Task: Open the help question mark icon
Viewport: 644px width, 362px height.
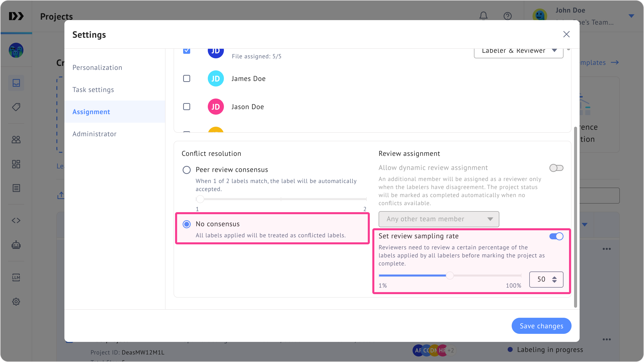Action: coord(507,16)
